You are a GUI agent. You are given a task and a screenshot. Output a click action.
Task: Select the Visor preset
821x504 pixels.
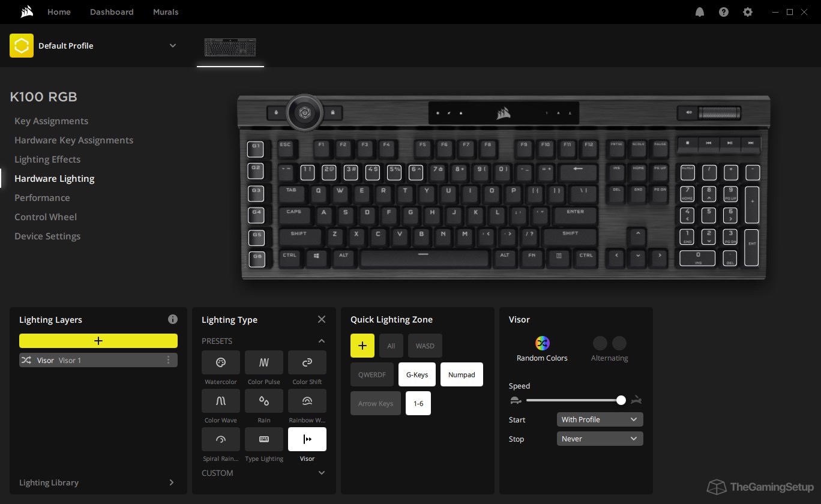coord(307,439)
